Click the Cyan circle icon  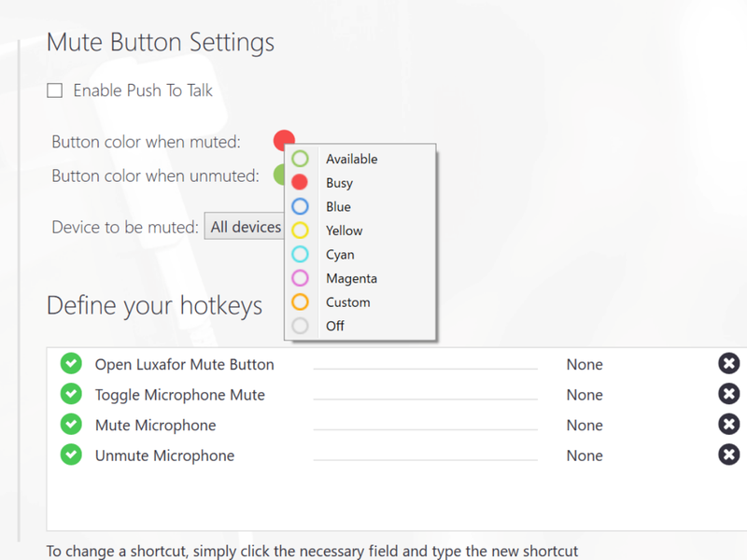pyautogui.click(x=300, y=254)
